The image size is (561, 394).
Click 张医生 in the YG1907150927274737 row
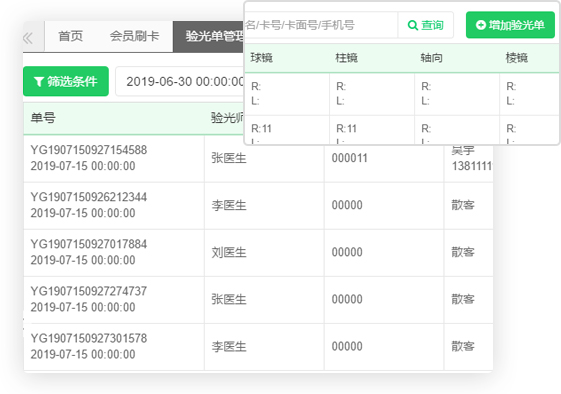pyautogui.click(x=229, y=300)
